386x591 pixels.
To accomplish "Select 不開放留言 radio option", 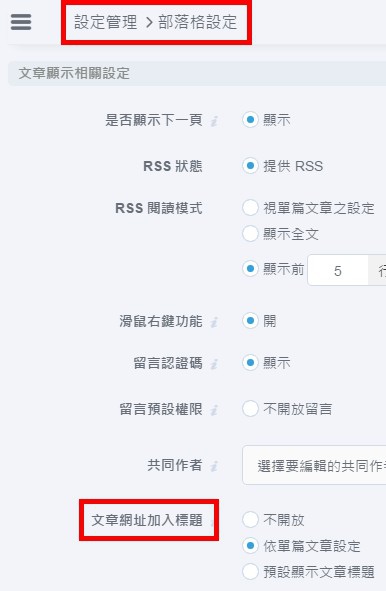I will [x=250, y=409].
